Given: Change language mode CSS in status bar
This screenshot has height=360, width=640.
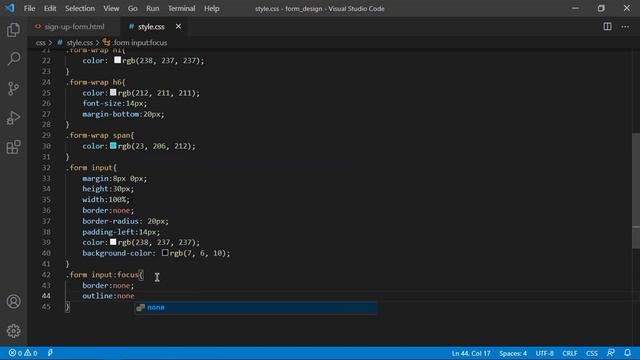Looking at the screenshot, I should pyautogui.click(x=592, y=353).
